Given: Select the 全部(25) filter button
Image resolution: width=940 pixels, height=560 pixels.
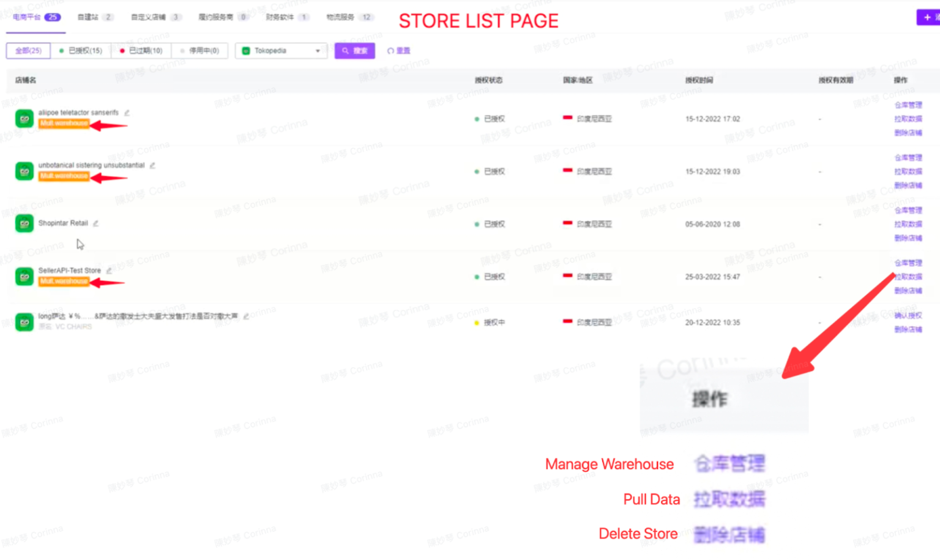Looking at the screenshot, I should click(28, 51).
